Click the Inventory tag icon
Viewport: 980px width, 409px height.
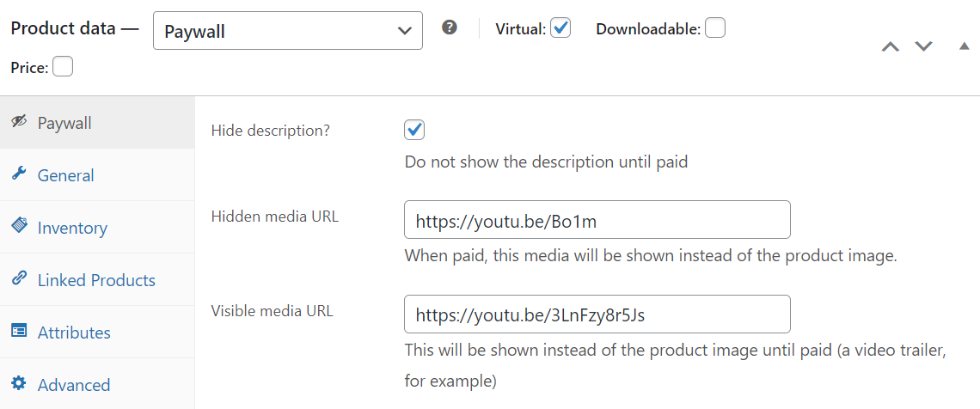pos(19,227)
